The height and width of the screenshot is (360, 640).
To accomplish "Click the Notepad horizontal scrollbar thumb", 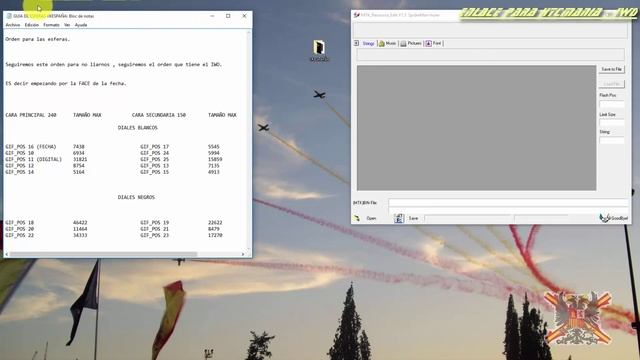I will pos(103,254).
